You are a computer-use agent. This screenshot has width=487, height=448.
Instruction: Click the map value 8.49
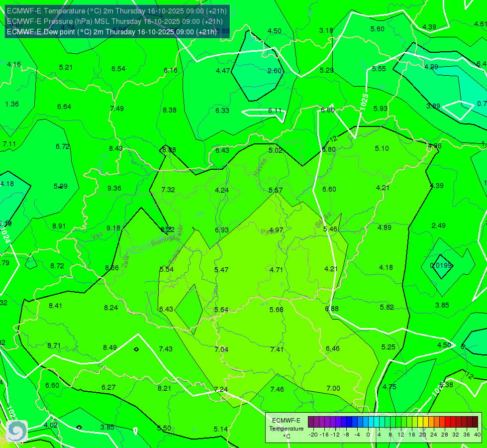[x=110, y=347]
